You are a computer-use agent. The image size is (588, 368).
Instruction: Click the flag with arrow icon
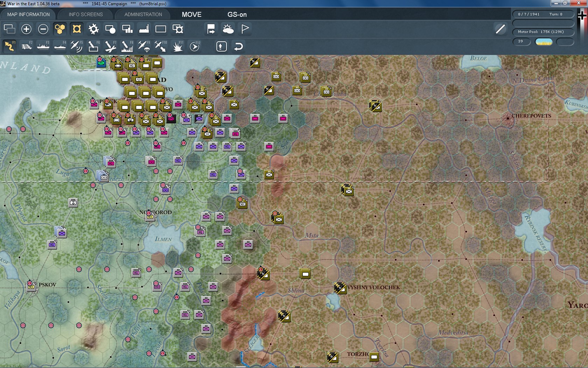coord(211,29)
